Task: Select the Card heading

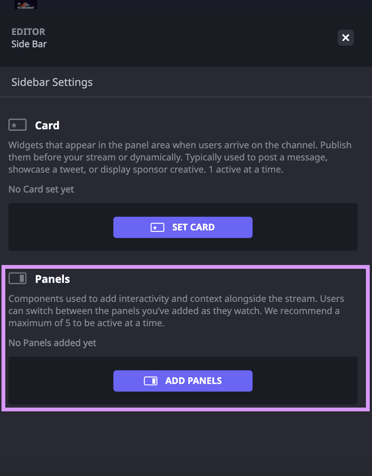Action: click(47, 125)
